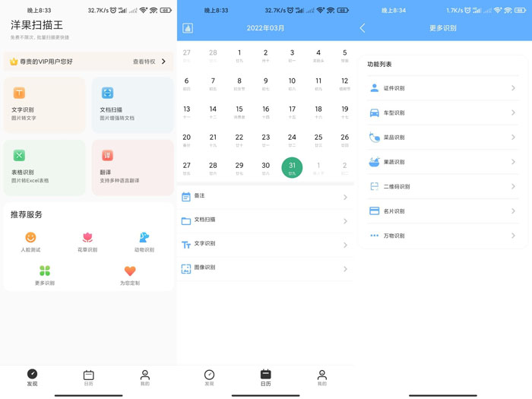Tap the 证件识别 person icon
The width and height of the screenshot is (532, 399).
pos(374,88)
